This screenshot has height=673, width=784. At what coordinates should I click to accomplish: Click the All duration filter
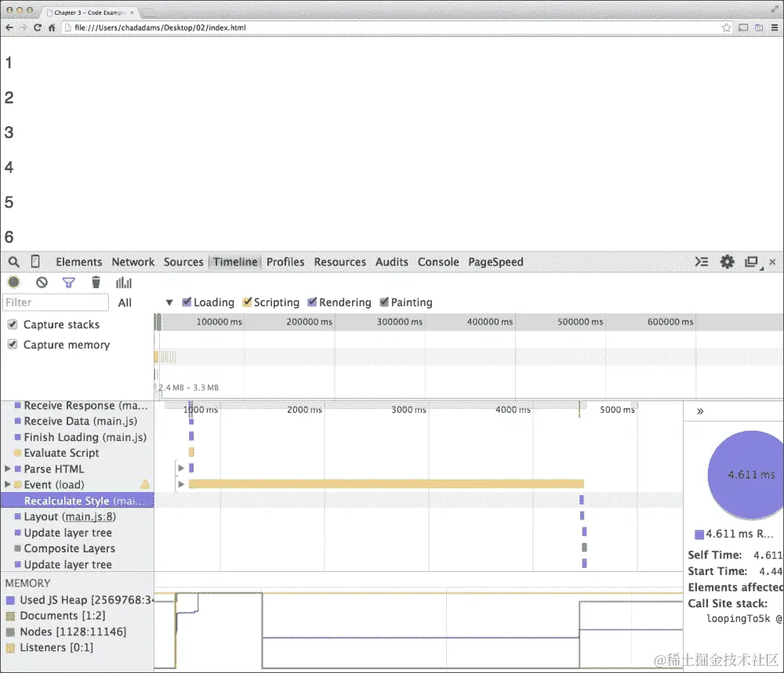tap(125, 302)
